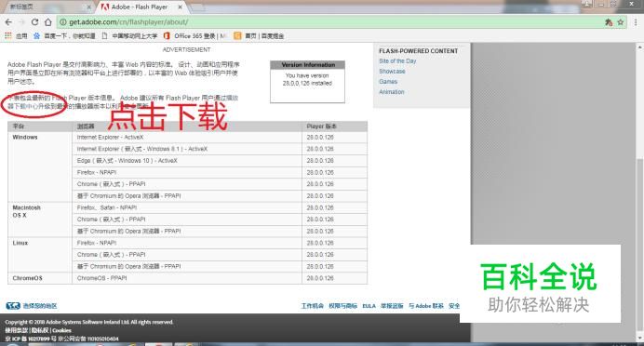Open the 百度一下 bookmark
This screenshot has height=346, width=644.
point(64,35)
